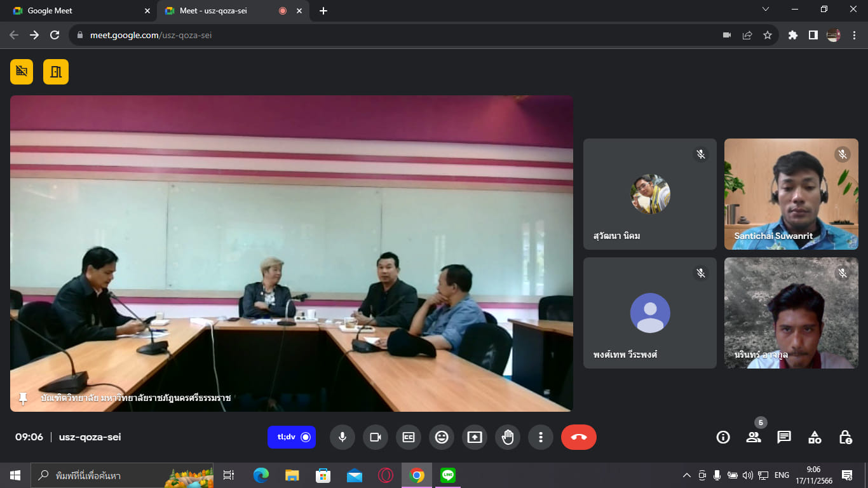The image size is (868, 488).
Task: Open the in-call chat panel
Action: click(x=784, y=437)
